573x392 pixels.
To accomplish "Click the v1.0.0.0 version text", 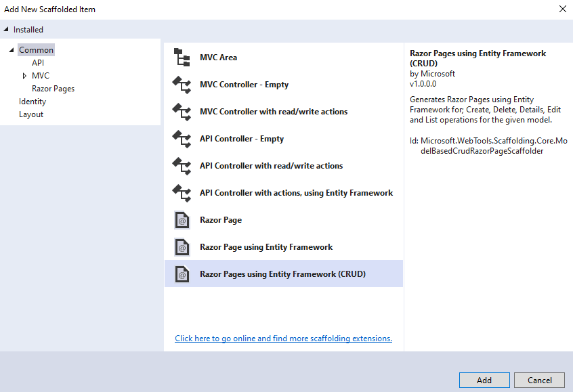I will point(423,84).
